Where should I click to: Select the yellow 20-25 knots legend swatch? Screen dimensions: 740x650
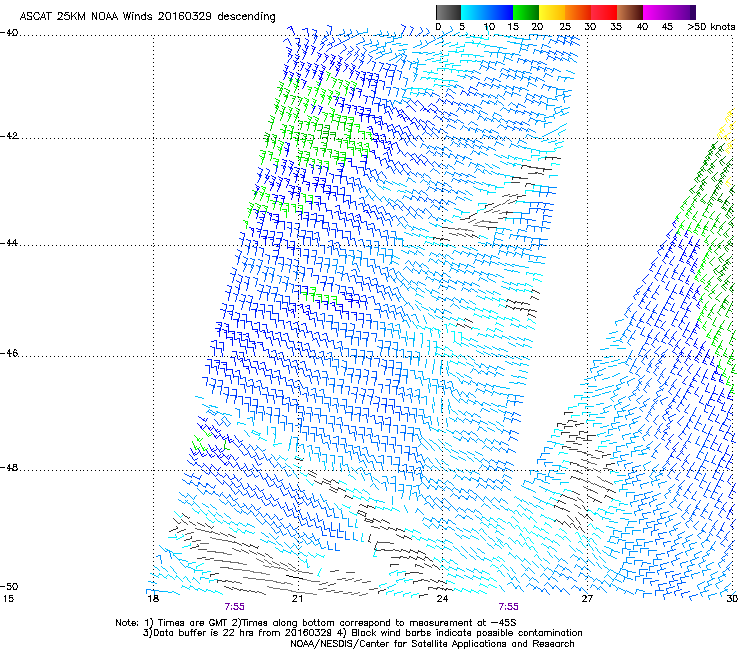pos(552,12)
